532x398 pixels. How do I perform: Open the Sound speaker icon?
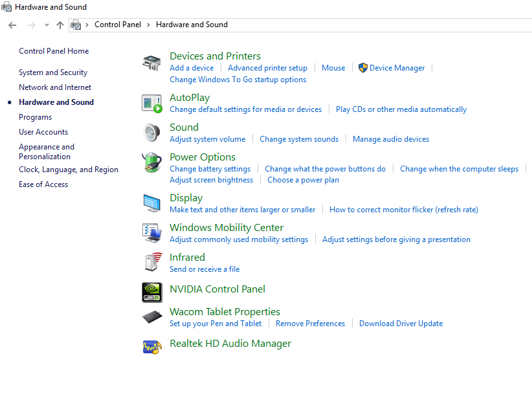coord(151,133)
